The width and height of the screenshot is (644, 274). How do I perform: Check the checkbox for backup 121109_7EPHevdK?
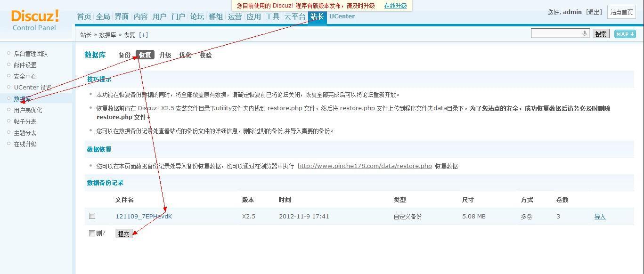coord(92,216)
